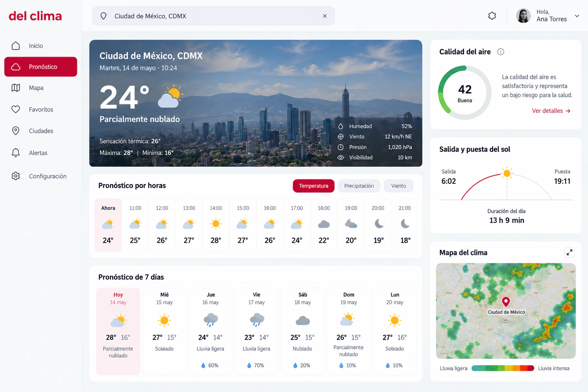Click the location pin icon in search bar
This screenshot has height=392, width=588.
click(x=103, y=16)
